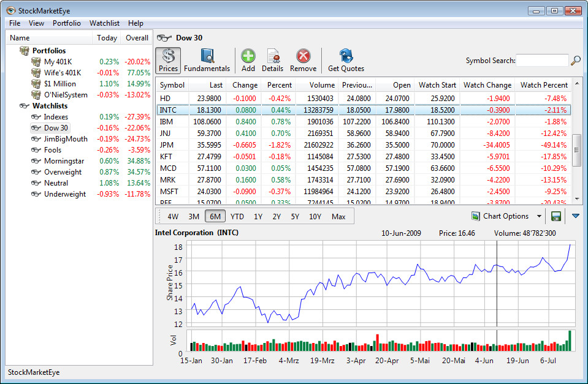
Task: Select the Dow 30 watchlist
Action: [x=56, y=128]
